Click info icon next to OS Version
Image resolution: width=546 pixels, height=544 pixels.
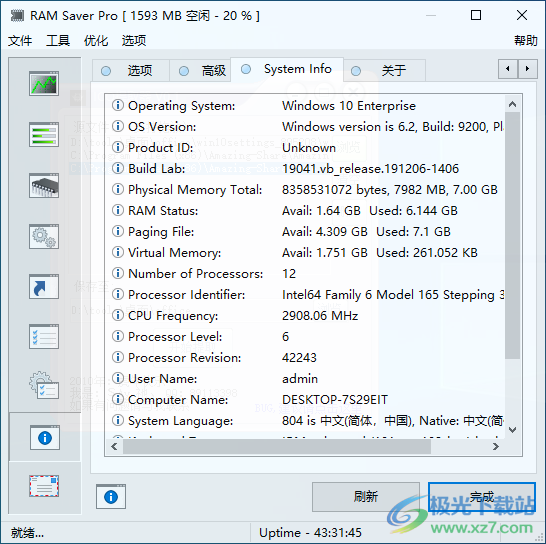tap(118, 126)
